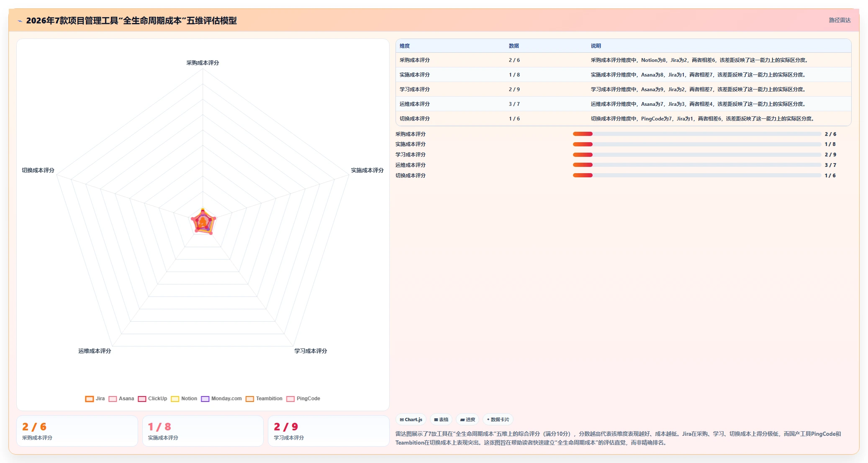Viewport: 868px width, 463px height.
Task: Click radar axis label 实施成本评分 on the chart
Action: click(x=367, y=170)
